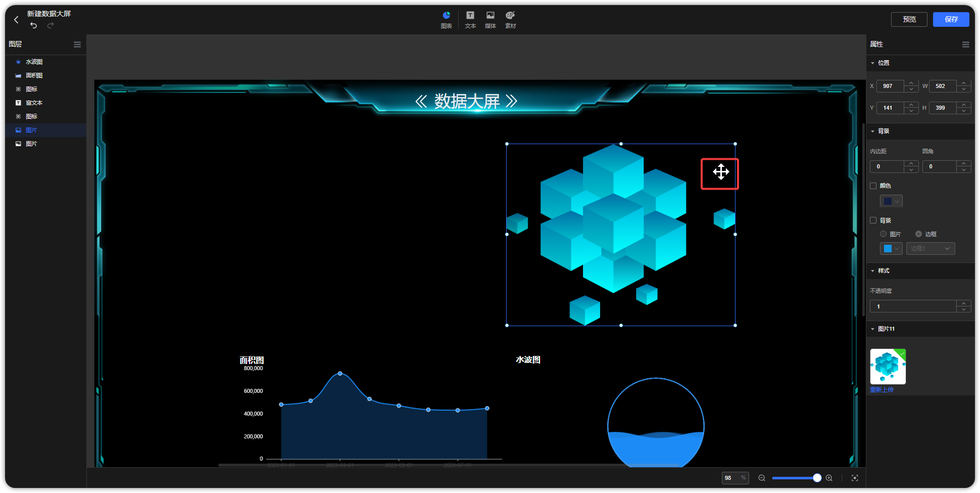Select the first 图标 layer
Screen dimensions: 980x493
(x=45, y=89)
